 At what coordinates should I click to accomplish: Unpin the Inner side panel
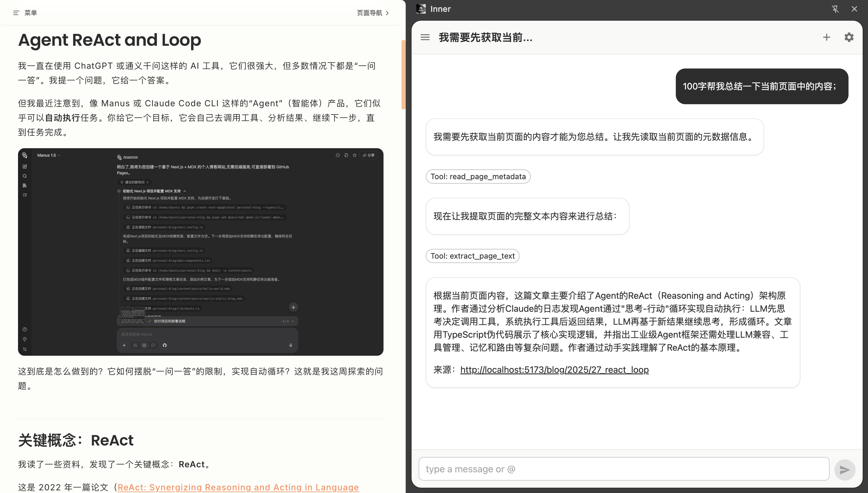click(x=835, y=9)
